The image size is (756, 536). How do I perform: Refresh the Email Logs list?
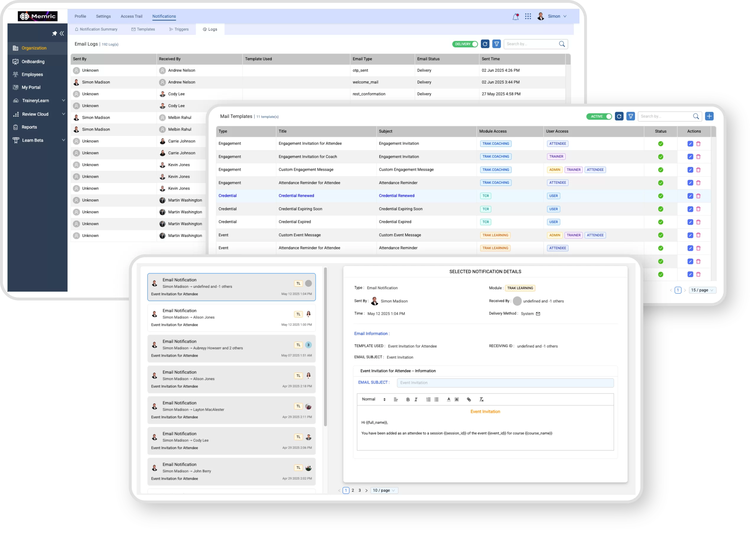(x=485, y=44)
